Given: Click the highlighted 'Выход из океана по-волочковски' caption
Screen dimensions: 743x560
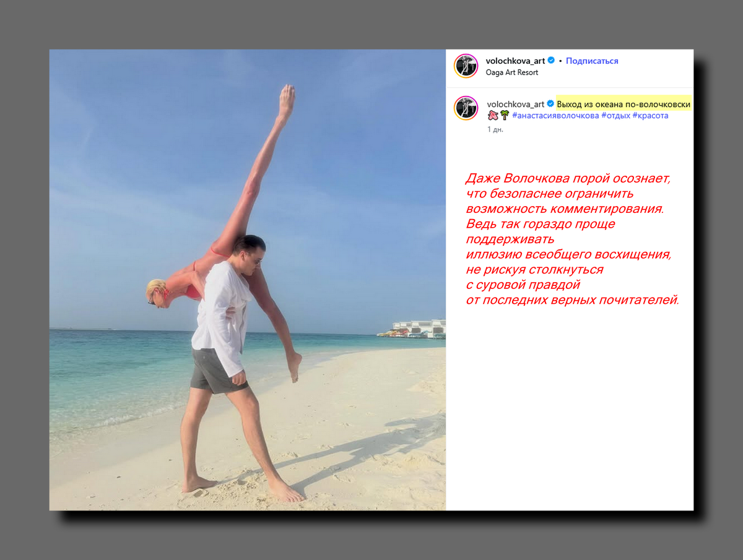Looking at the screenshot, I should coord(624,104).
